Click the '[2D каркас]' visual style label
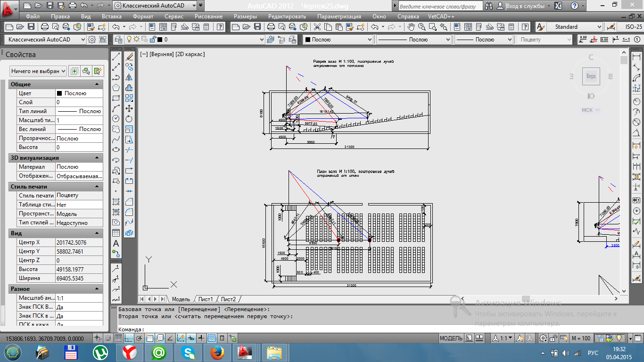Viewport: 644px width, 362px height. [190, 54]
